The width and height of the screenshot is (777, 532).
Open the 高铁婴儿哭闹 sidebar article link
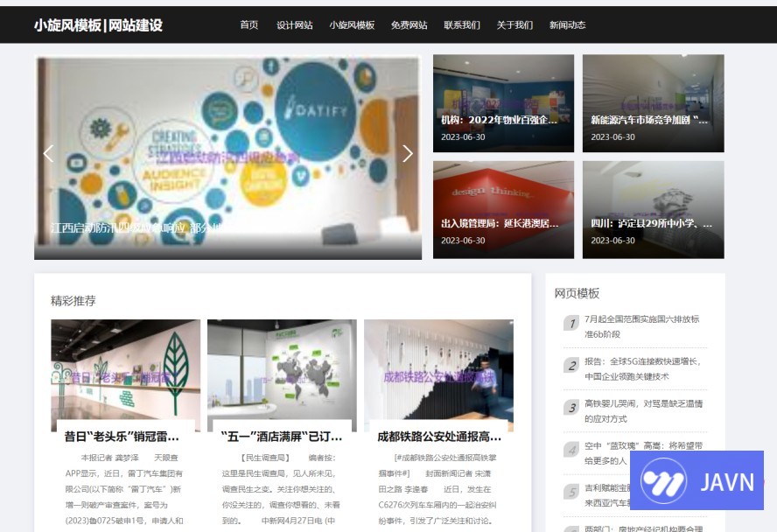[x=643, y=411]
